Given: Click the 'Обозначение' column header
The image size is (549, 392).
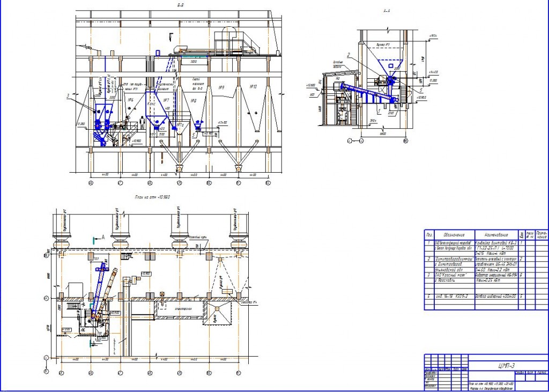Looking at the screenshot, I should click(x=454, y=235).
